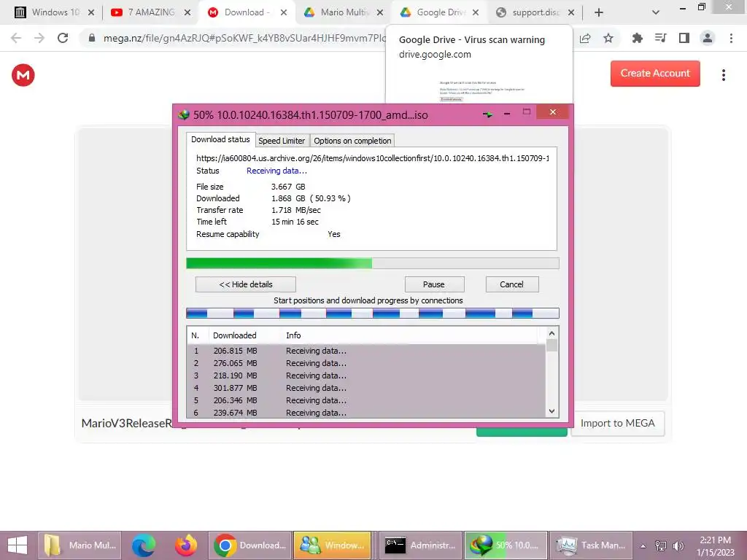Open the Options on completion tab
This screenshot has height=560, width=747.
(x=352, y=141)
